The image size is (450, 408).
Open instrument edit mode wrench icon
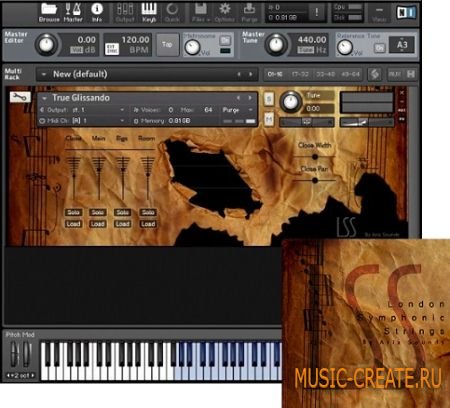click(x=20, y=97)
